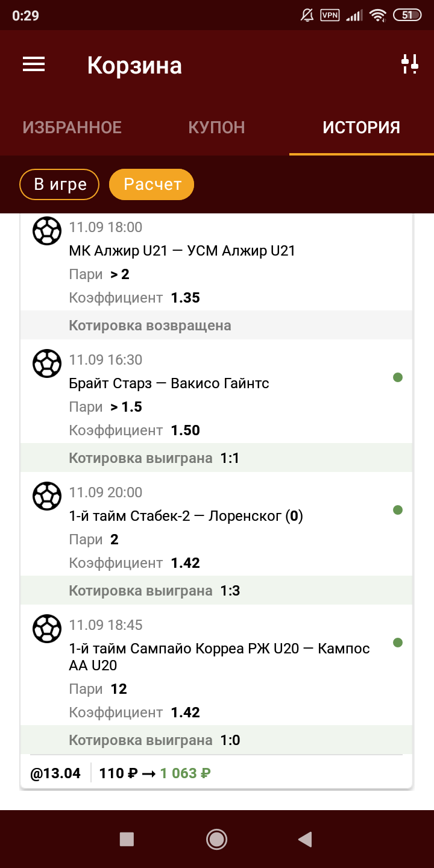This screenshot has width=434, height=868.
Task: Toggle the «В игре» filter chip
Action: pyautogui.click(x=60, y=184)
